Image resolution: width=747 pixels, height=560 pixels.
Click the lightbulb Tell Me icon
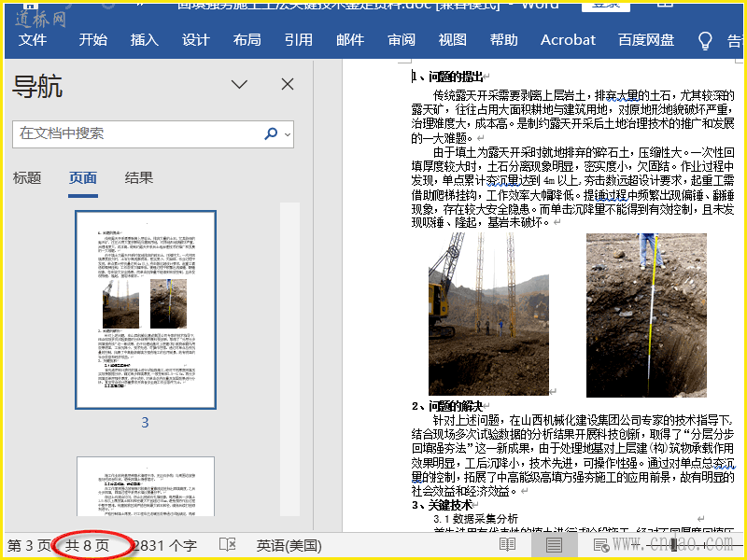coord(706,40)
